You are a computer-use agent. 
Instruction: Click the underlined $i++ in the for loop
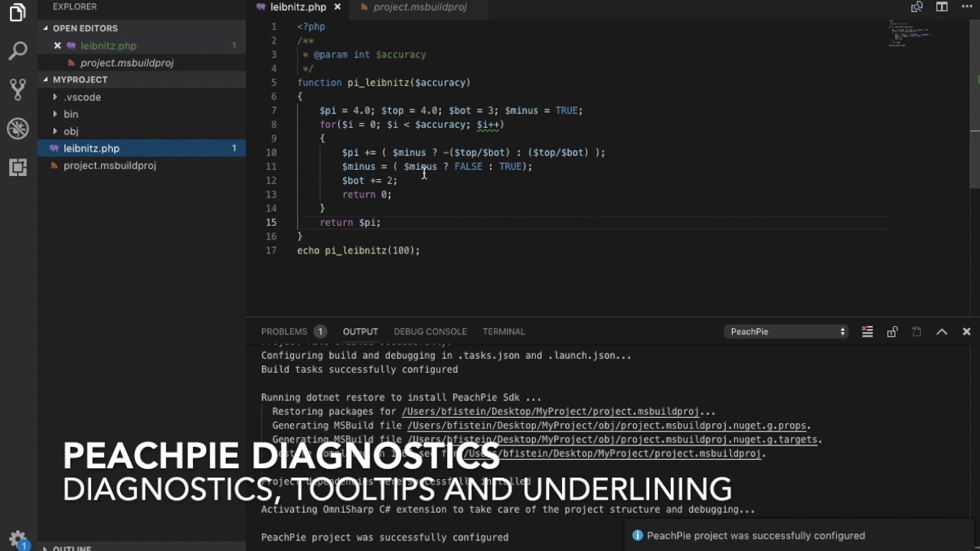click(488, 125)
